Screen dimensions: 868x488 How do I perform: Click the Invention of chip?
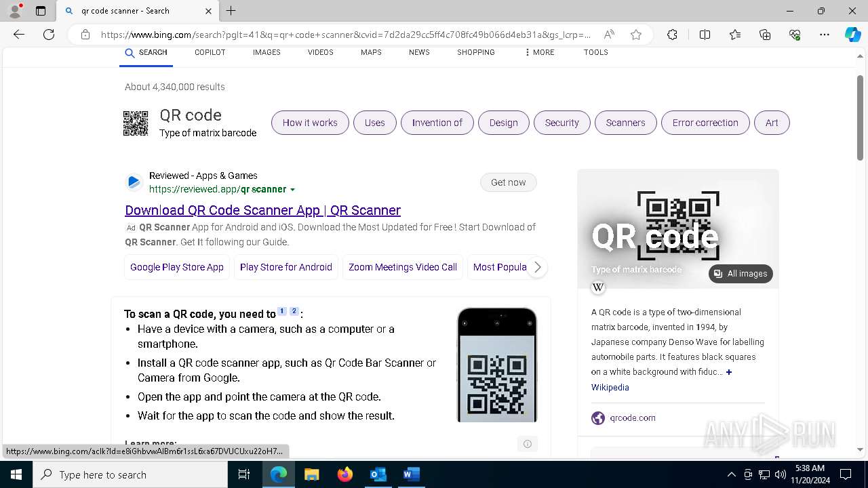click(x=437, y=123)
